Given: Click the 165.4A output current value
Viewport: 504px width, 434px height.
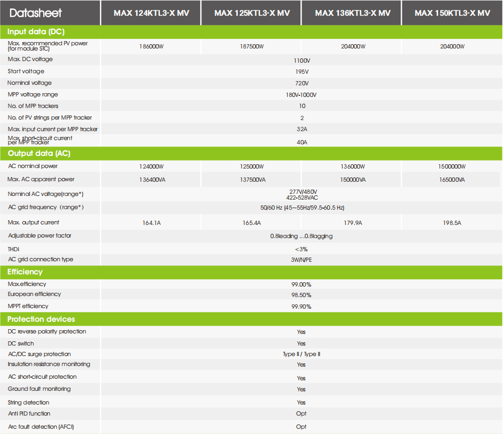Looking at the screenshot, I should coord(251,223).
